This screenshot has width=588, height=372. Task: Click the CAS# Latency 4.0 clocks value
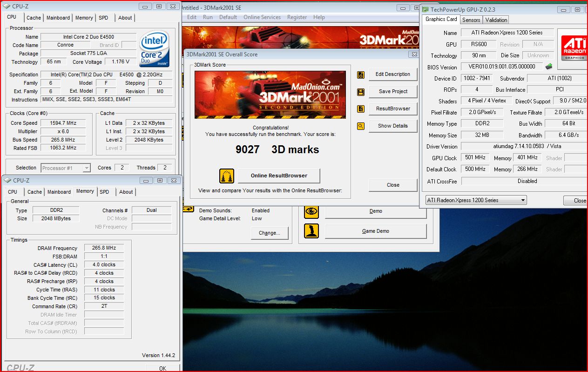pyautogui.click(x=104, y=265)
